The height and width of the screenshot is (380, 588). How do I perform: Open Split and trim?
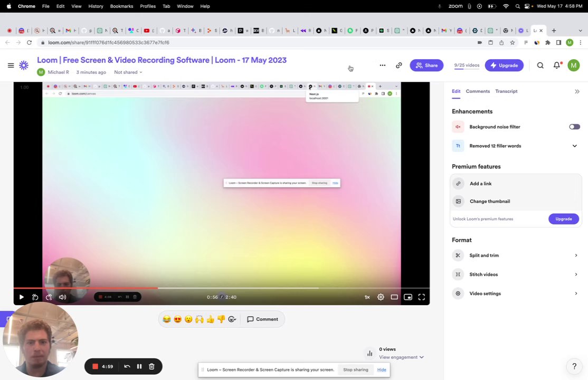(x=516, y=255)
